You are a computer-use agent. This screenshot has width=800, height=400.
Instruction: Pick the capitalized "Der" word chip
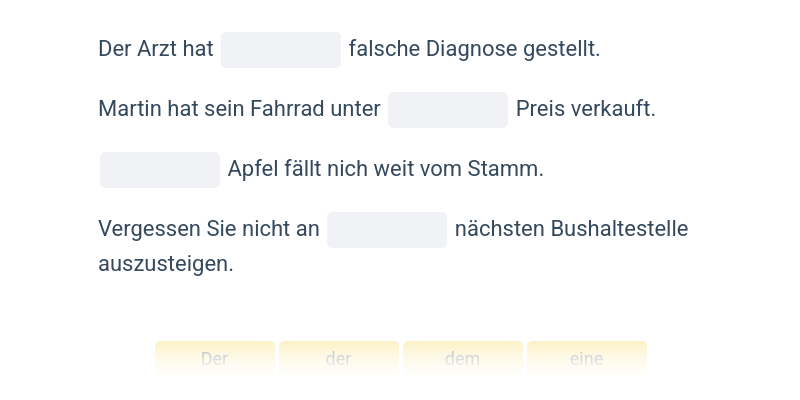(x=215, y=359)
